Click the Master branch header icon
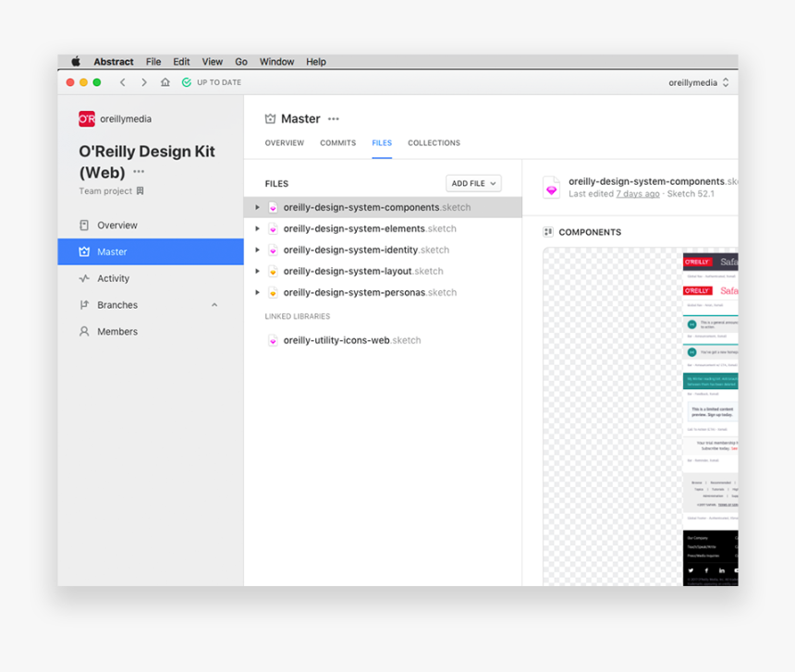The width and height of the screenshot is (795, 672). pos(270,118)
